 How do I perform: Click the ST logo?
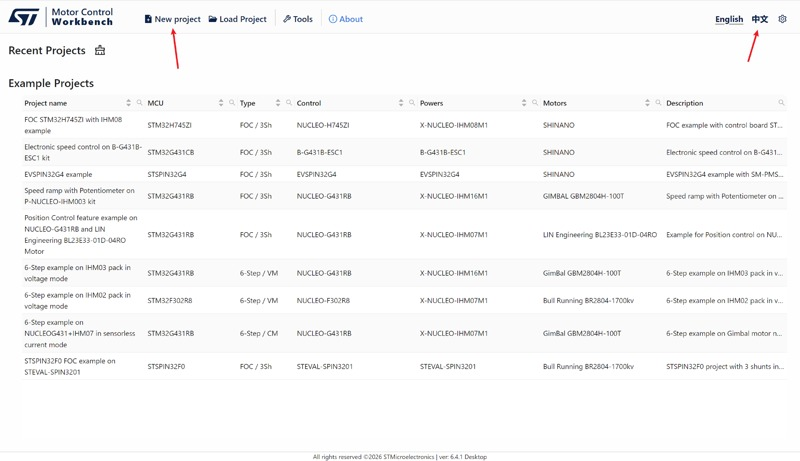[x=23, y=17]
